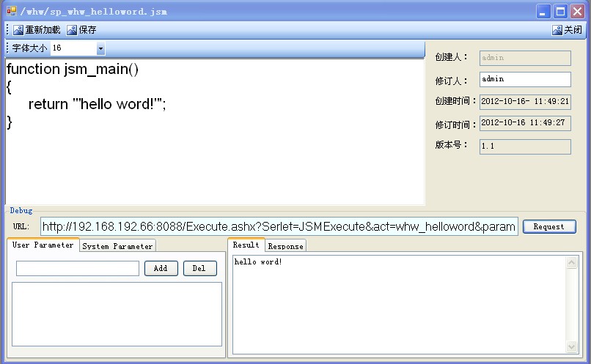Screen dimensions: 591x364
Task: Click the font size value 16 box
Action: (x=73, y=48)
